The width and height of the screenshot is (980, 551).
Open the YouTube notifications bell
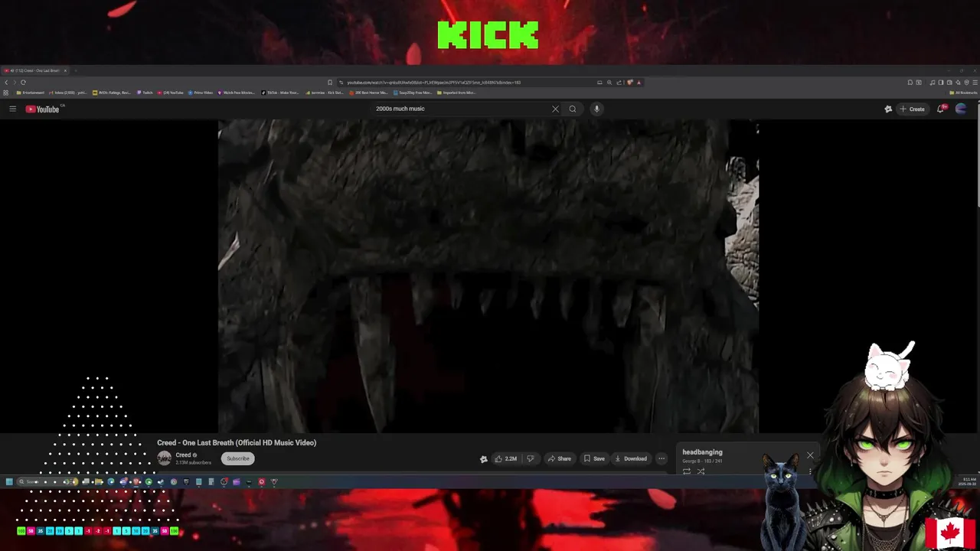tap(941, 109)
